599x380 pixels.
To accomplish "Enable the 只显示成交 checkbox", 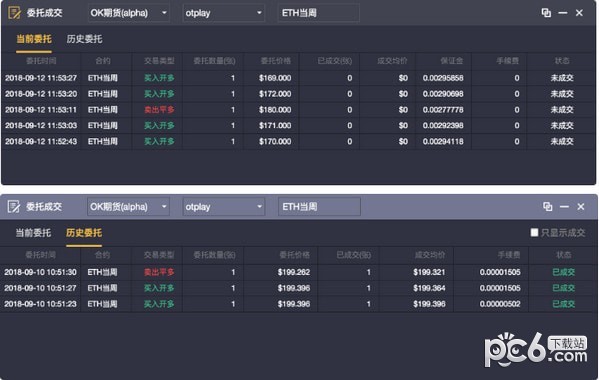I will 534,233.
